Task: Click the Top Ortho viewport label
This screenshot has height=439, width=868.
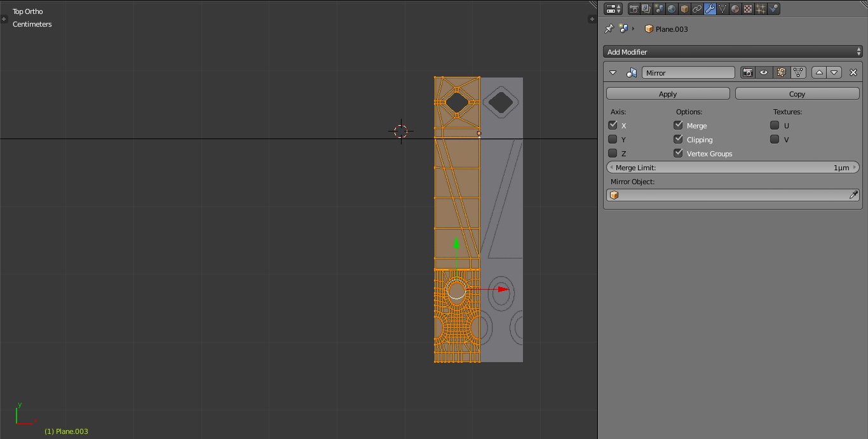Action: pos(27,11)
